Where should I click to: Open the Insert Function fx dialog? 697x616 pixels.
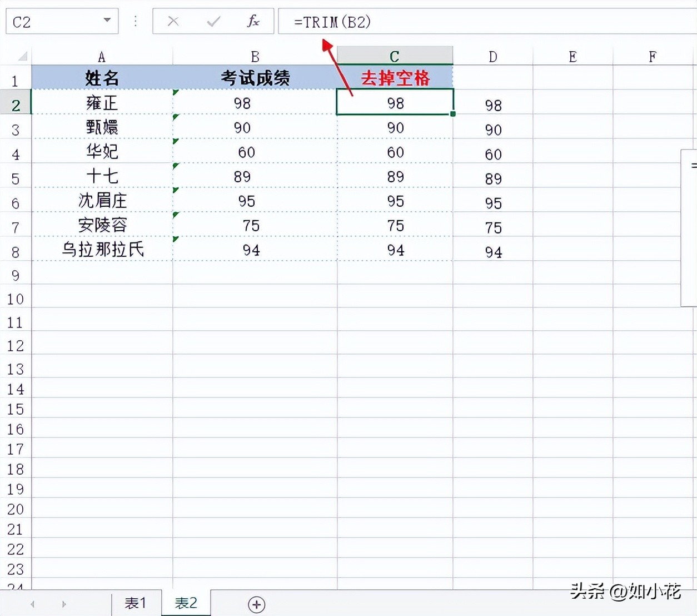pos(253,22)
